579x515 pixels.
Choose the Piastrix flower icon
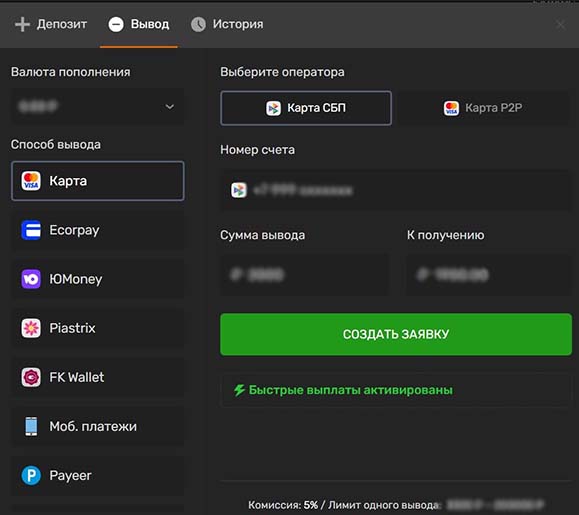click(31, 328)
